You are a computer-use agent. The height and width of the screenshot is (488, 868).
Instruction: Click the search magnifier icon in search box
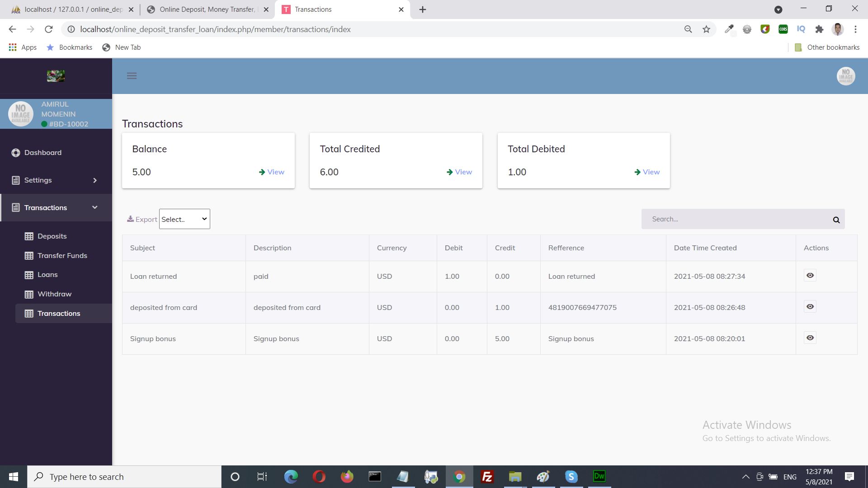pos(836,220)
